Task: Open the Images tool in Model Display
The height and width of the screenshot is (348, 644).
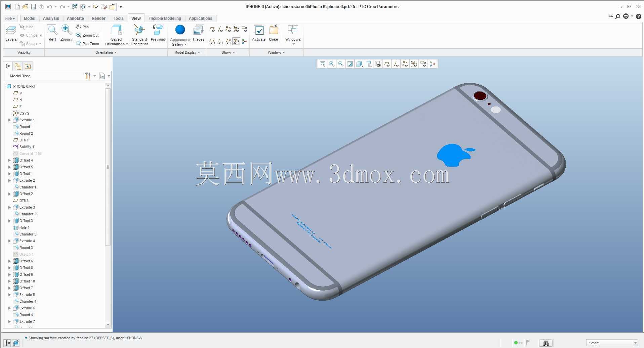Action: (198, 33)
